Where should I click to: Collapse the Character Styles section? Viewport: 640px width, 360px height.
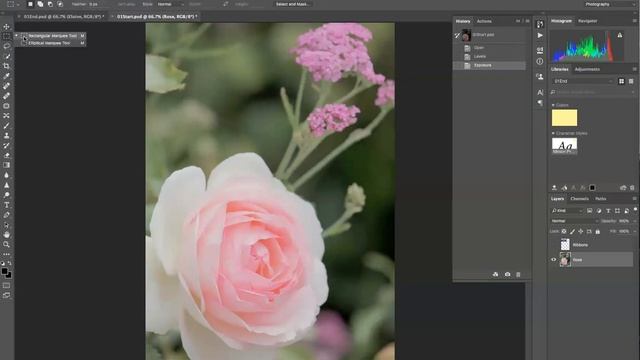553,133
